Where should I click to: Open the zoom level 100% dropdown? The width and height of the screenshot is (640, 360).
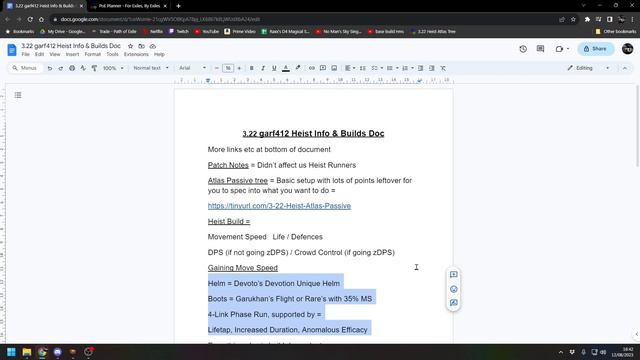(x=113, y=68)
